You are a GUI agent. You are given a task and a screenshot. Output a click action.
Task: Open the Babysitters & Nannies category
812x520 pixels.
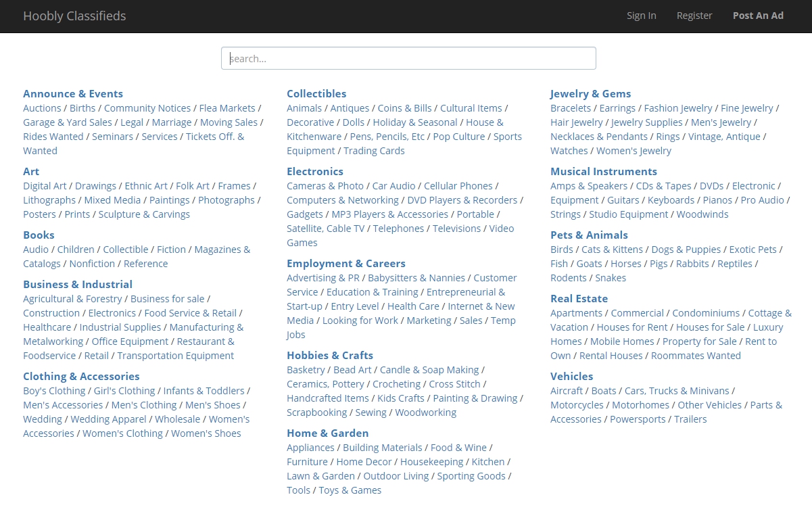416,278
